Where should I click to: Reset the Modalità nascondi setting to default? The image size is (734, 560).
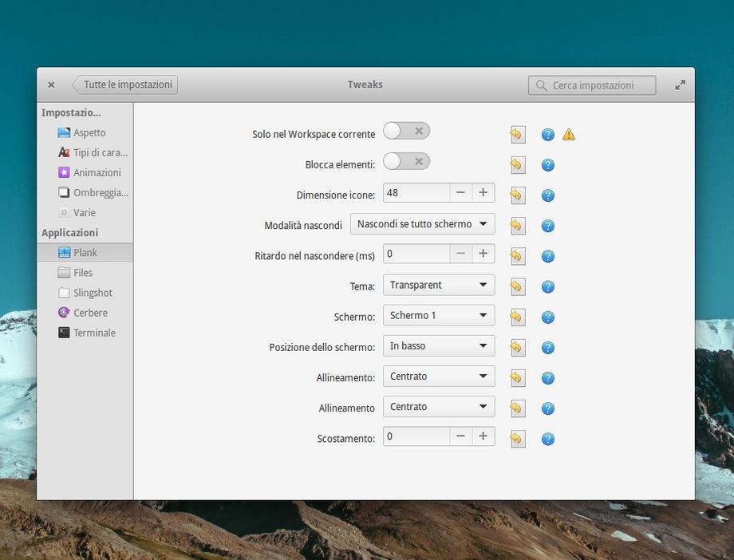tap(517, 226)
